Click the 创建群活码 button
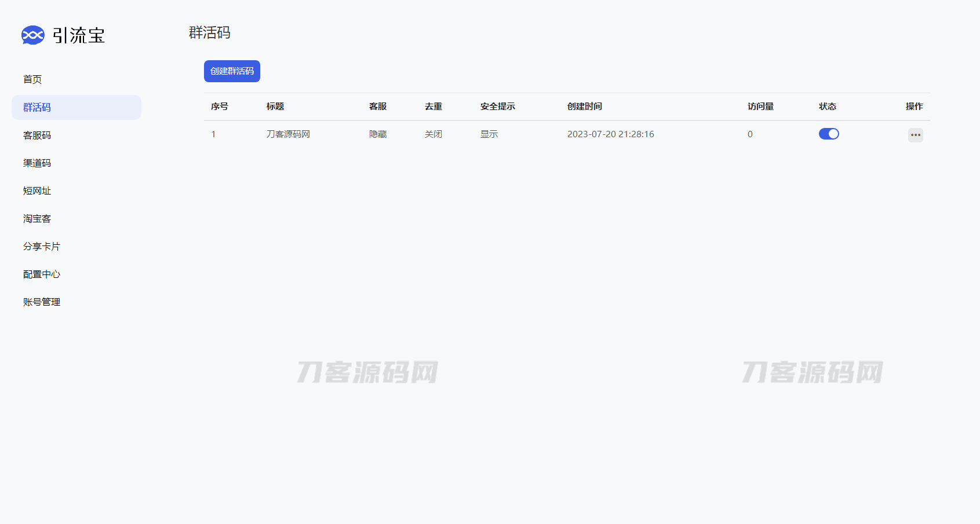980x524 pixels. tap(232, 71)
